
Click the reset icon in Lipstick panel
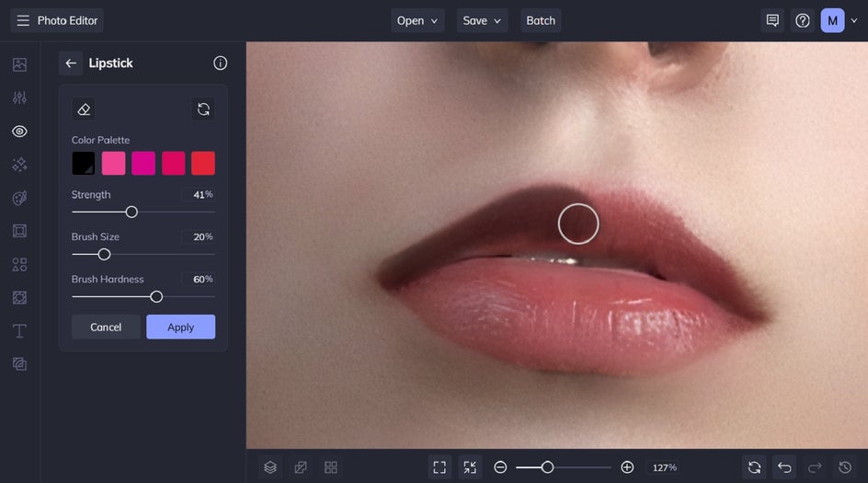pos(203,109)
